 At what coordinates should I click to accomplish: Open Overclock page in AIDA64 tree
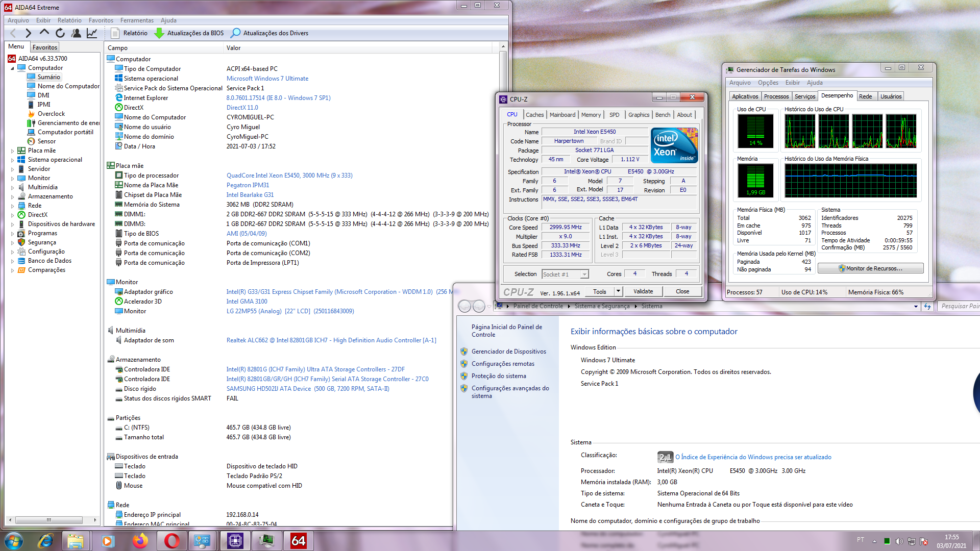click(x=51, y=114)
